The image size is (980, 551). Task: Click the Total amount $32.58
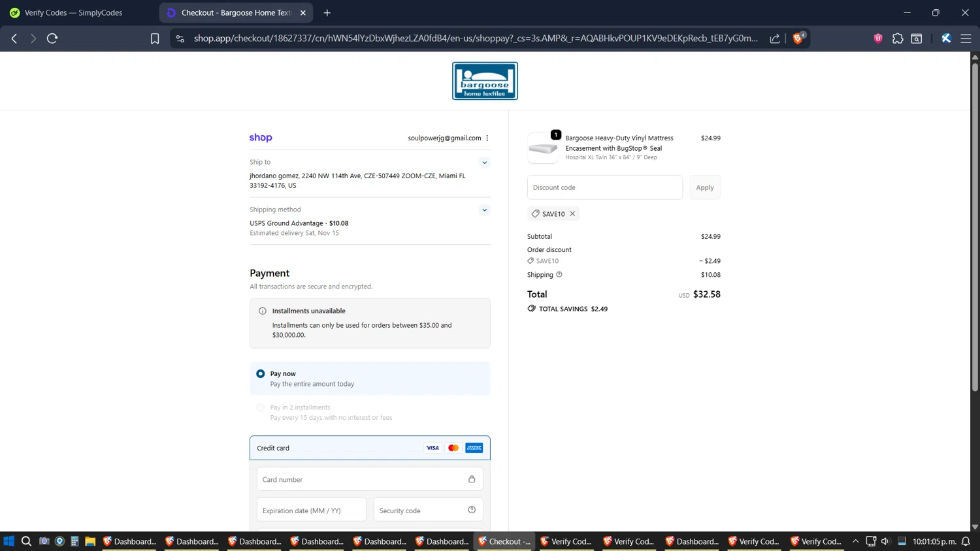click(707, 294)
